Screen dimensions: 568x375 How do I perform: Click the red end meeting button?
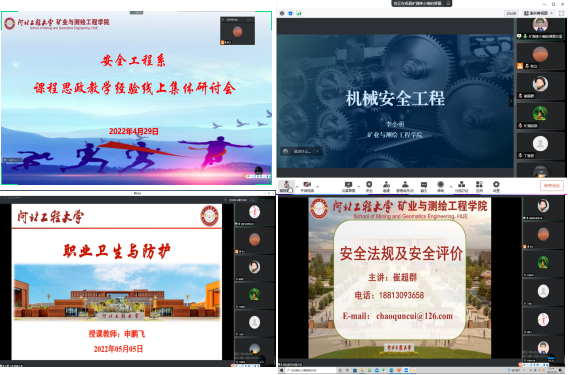[552, 186]
